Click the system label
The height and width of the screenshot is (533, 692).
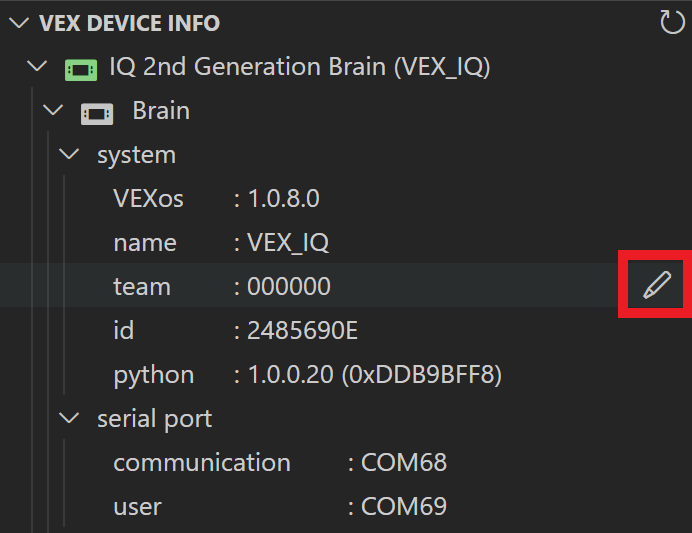[136, 155]
